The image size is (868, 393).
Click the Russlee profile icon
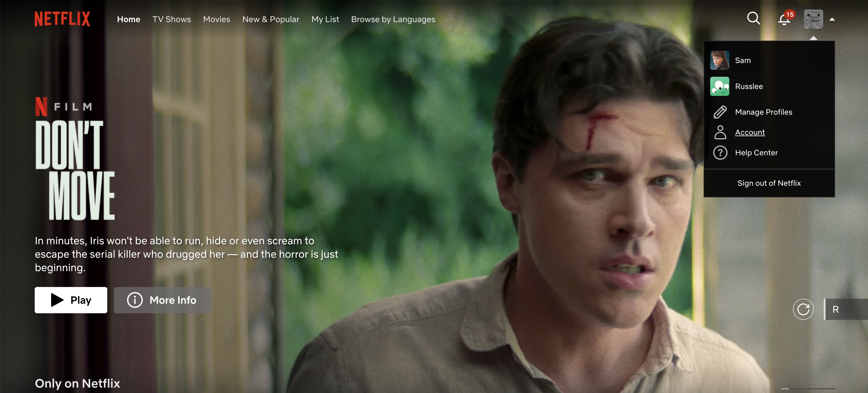tap(722, 86)
